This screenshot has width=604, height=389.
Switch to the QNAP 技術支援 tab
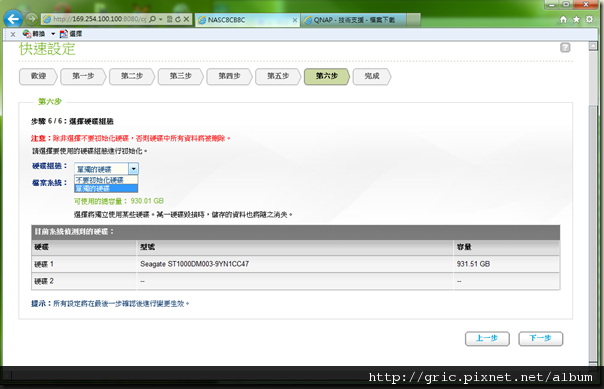coord(353,20)
